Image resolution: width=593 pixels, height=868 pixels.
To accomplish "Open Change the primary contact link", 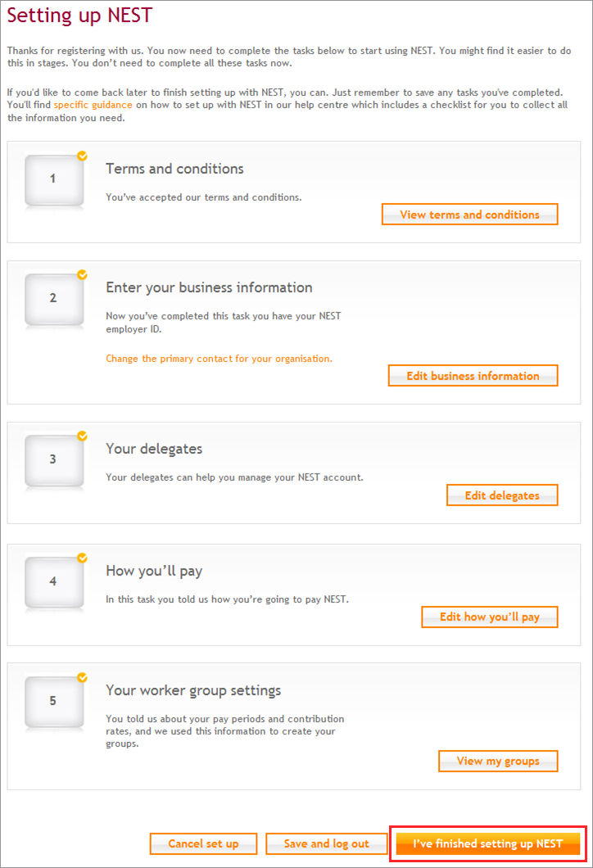I will [x=219, y=359].
